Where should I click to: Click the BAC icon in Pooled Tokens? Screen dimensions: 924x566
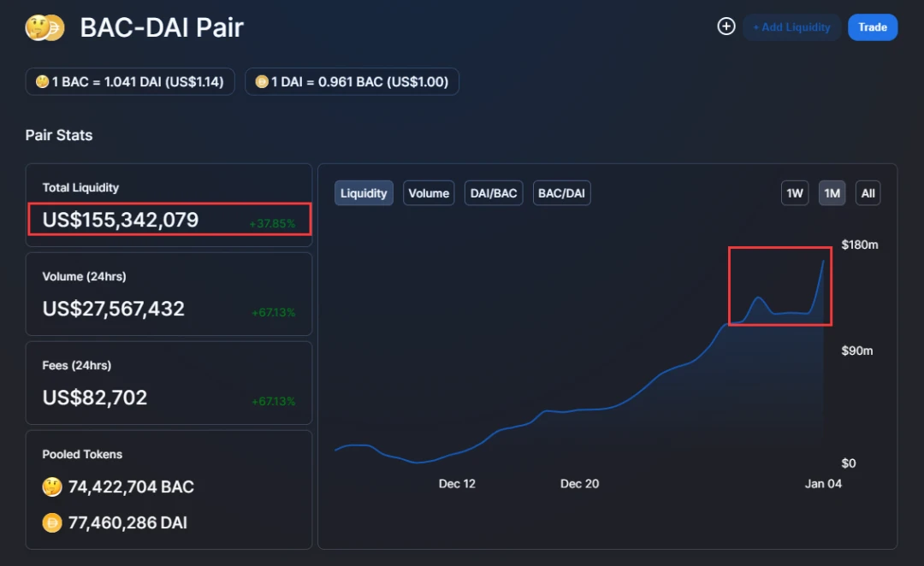[52, 487]
